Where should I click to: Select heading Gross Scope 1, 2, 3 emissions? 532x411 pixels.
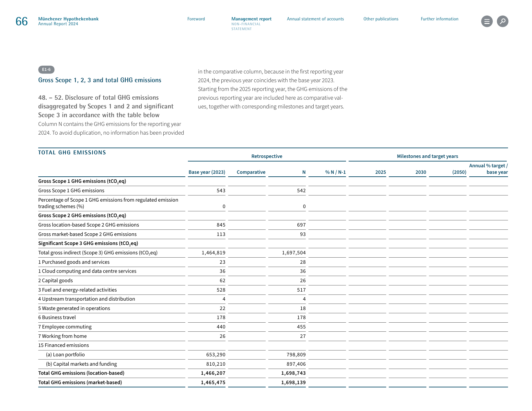pyautogui.click(x=100, y=80)
